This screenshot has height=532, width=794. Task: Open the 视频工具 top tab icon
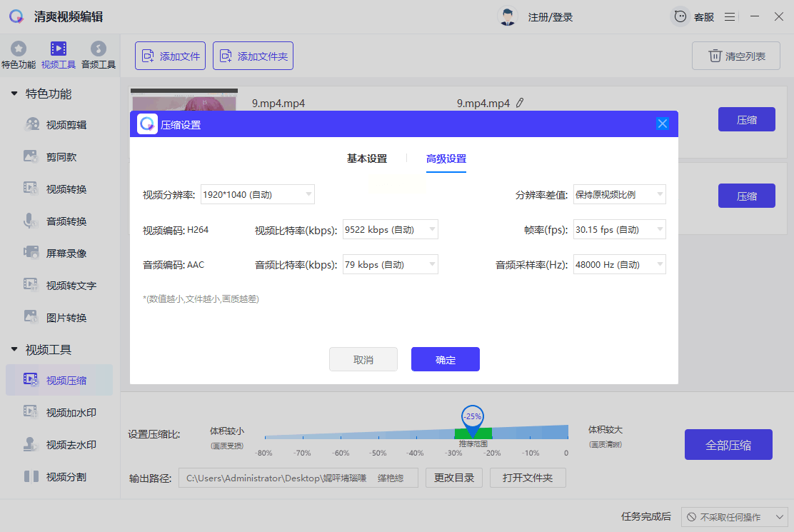coord(58,49)
